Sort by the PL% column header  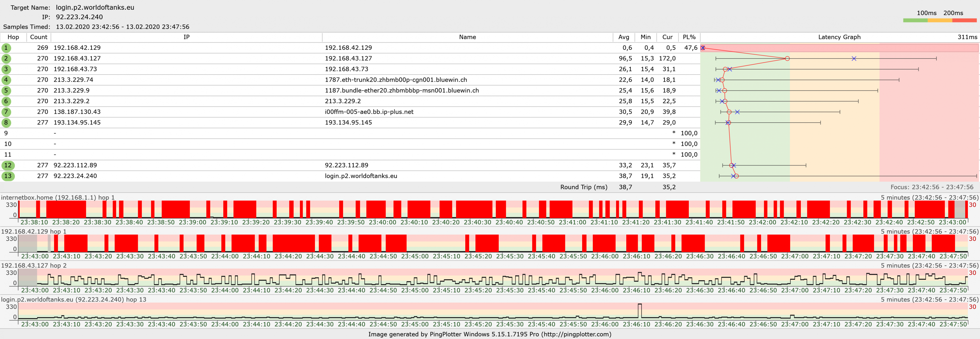[689, 37]
